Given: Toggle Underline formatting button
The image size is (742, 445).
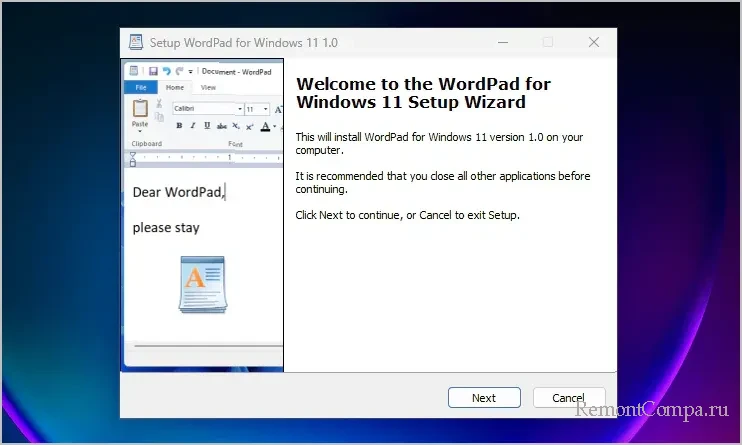Looking at the screenshot, I should (x=206, y=126).
